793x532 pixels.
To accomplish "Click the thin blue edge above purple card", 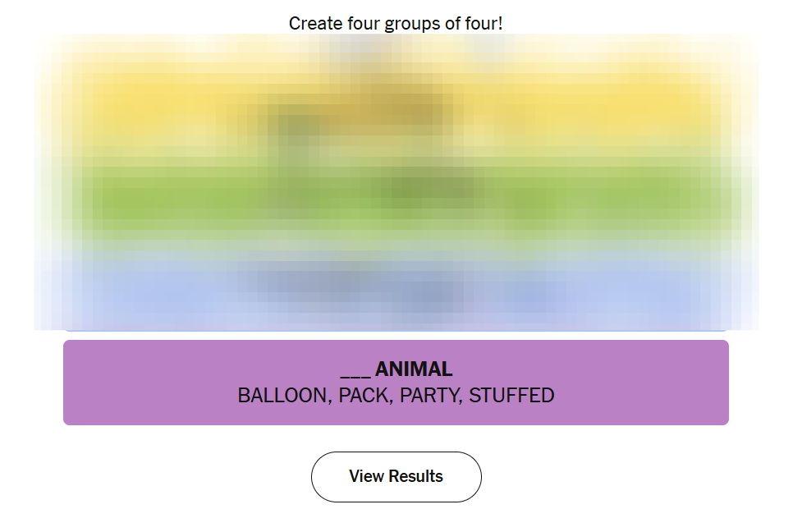I will 396,331.
